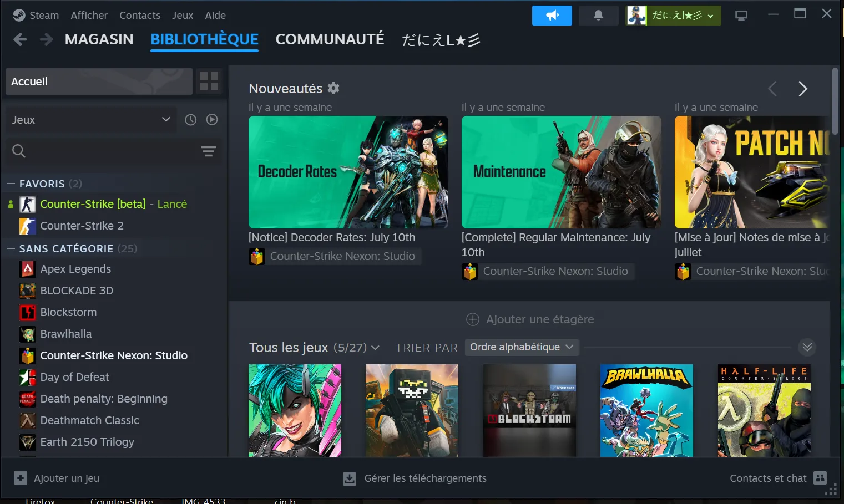The height and width of the screenshot is (504, 844).
Task: Show previous news items arrow
Action: [x=772, y=89]
